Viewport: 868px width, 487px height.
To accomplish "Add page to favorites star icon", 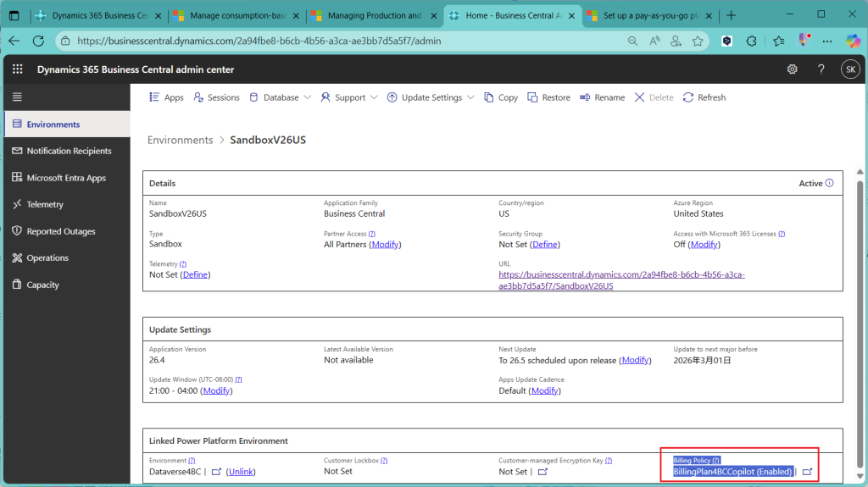I will click(698, 41).
